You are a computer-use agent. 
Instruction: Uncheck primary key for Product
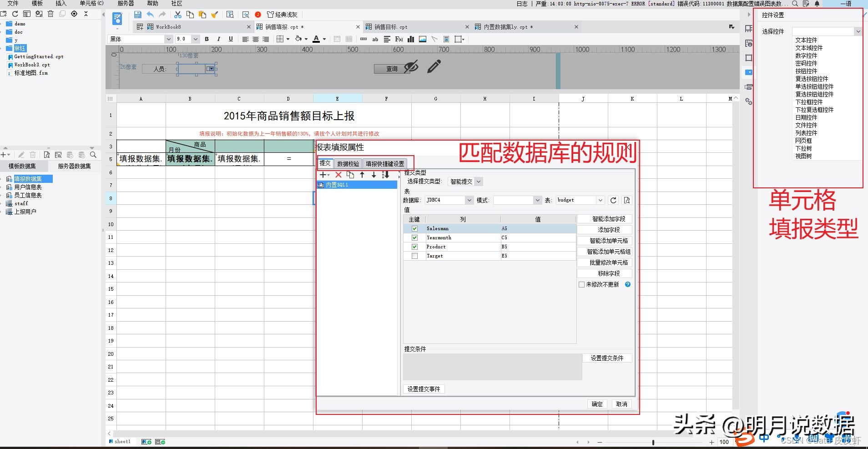click(414, 247)
